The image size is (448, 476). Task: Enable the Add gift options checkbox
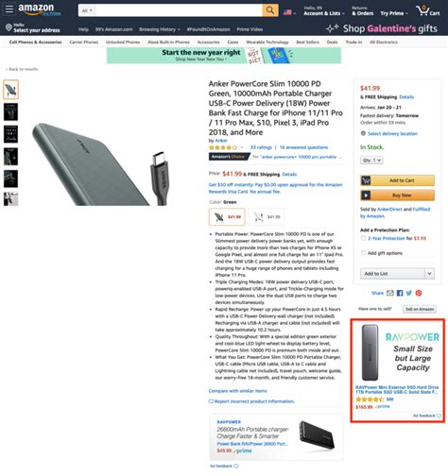(363, 253)
